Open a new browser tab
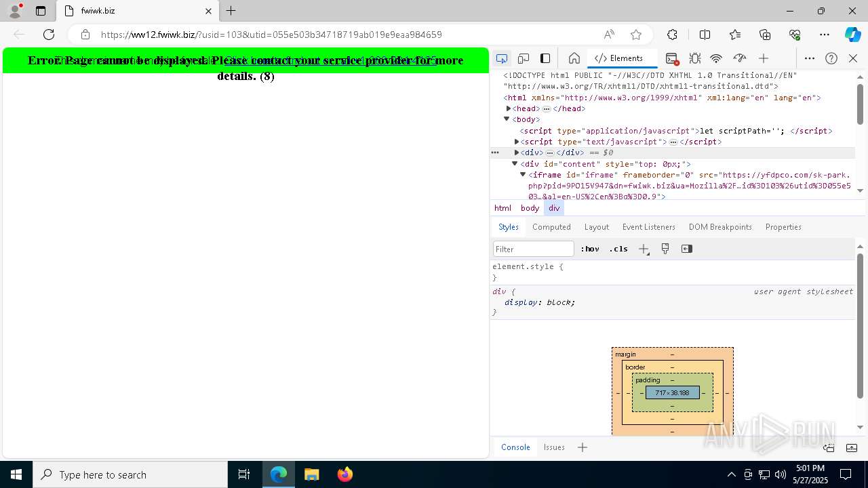Image resolution: width=868 pixels, height=488 pixels. (x=231, y=11)
